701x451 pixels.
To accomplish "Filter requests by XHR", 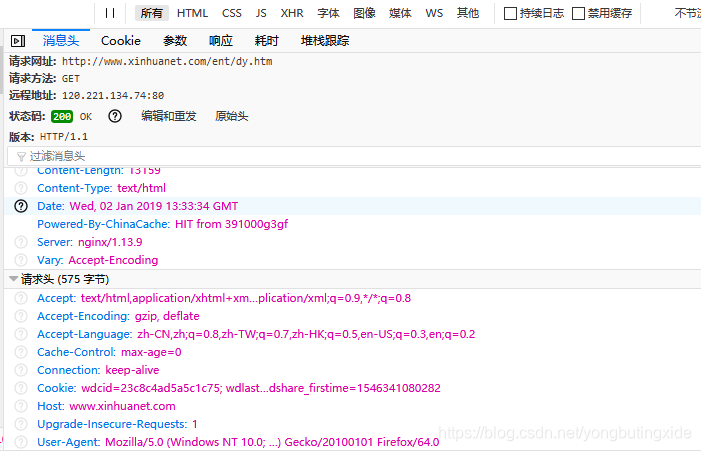I will click(292, 13).
